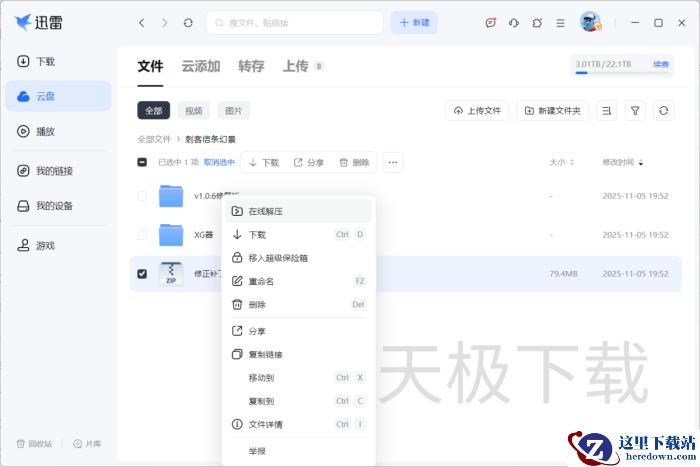Open the plugin puzzle icon
The image size is (700, 467).
click(537, 23)
